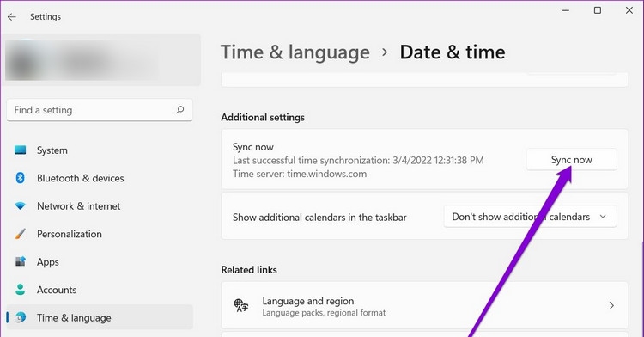Open Time & language sidebar item
Viewport: 644px width, 337px height.
click(100, 317)
